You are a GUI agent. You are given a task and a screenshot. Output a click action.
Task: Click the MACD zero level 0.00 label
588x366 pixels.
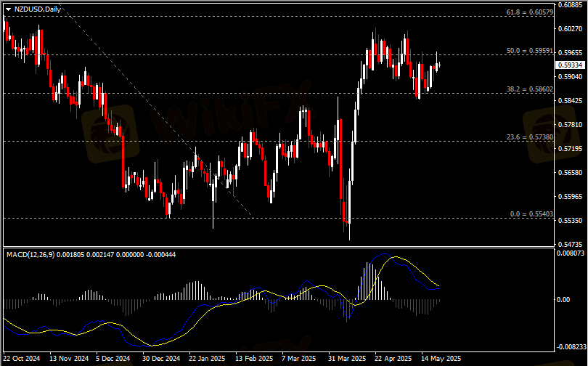tap(563, 299)
